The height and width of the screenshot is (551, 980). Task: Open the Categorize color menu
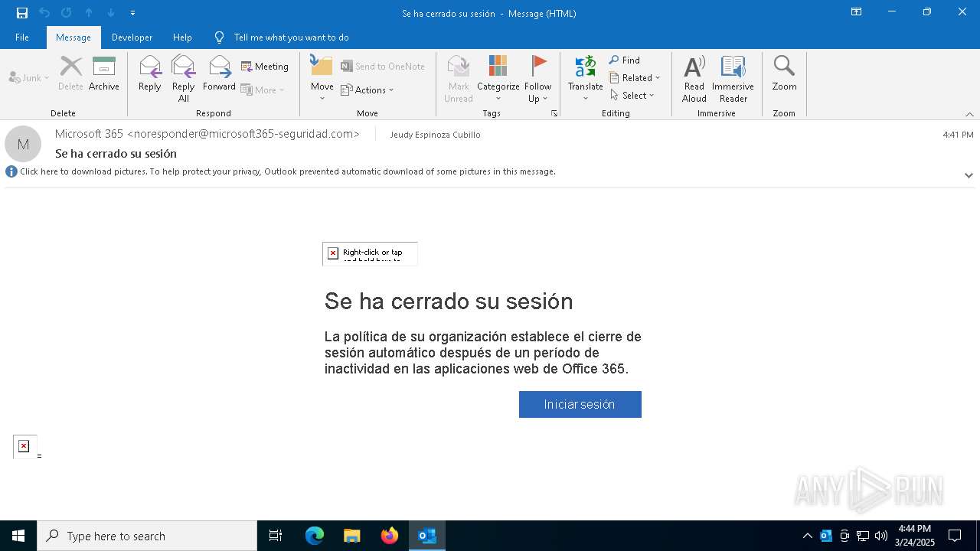coord(498,79)
